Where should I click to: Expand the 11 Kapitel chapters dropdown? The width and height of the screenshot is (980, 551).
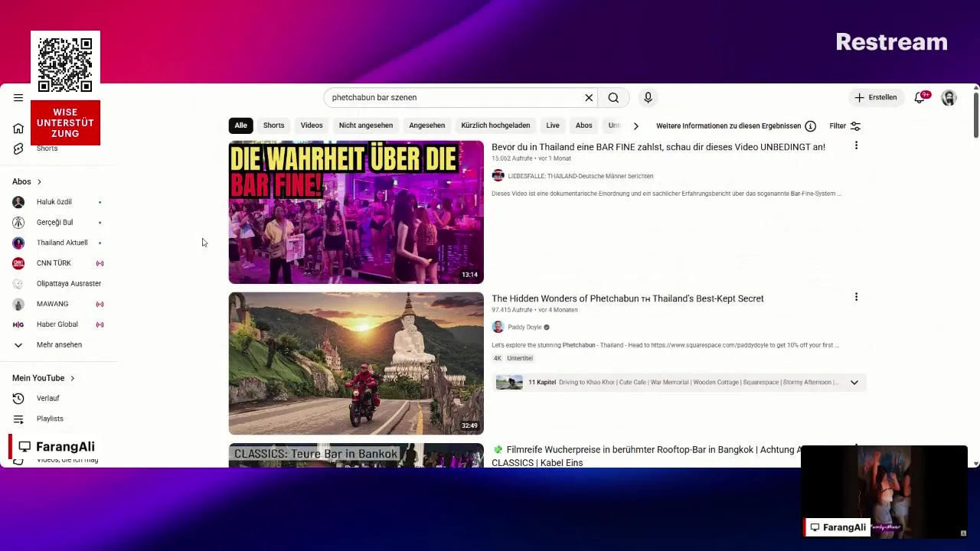[x=854, y=383]
